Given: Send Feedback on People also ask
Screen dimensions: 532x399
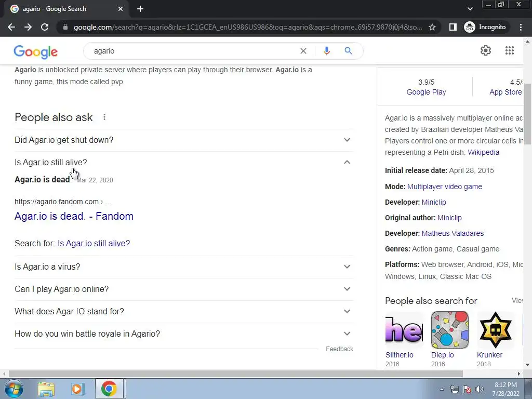Looking at the screenshot, I should tap(339, 349).
